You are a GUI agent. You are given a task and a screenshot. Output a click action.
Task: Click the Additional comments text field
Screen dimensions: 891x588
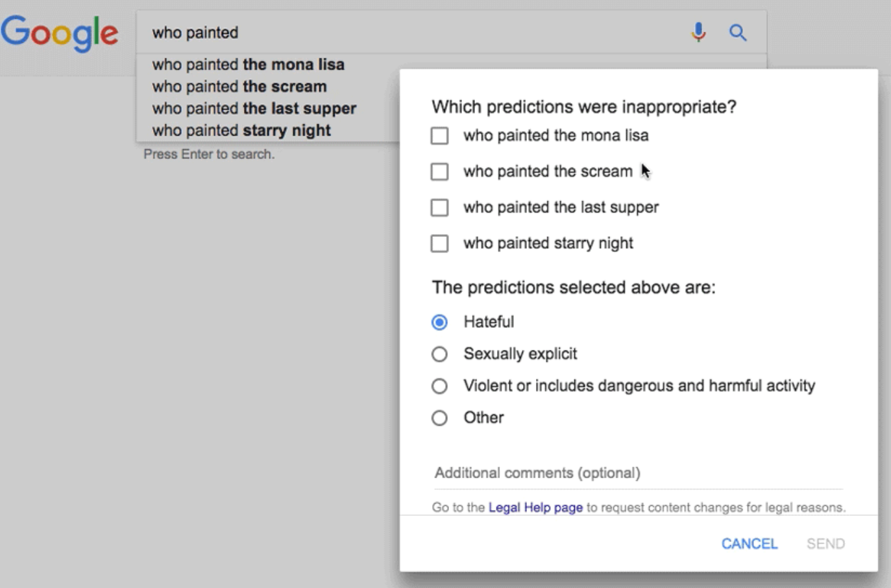tap(637, 473)
